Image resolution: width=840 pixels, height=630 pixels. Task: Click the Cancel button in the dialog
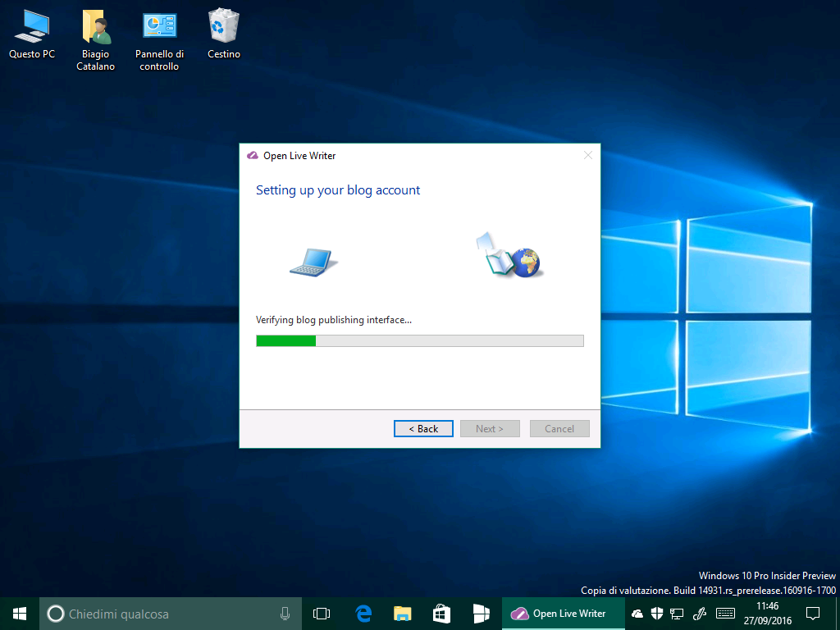click(559, 428)
